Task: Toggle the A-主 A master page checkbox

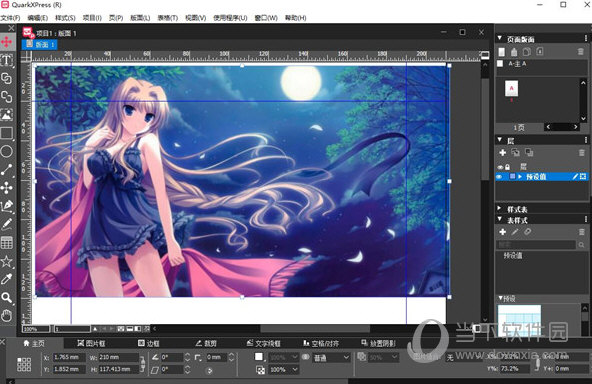Action: [500, 63]
